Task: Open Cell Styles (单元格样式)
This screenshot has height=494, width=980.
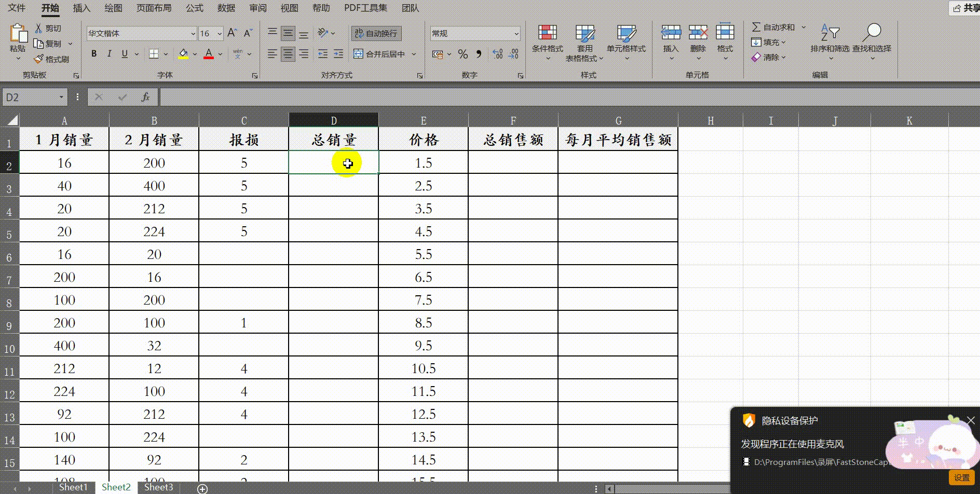Action: 626,43
